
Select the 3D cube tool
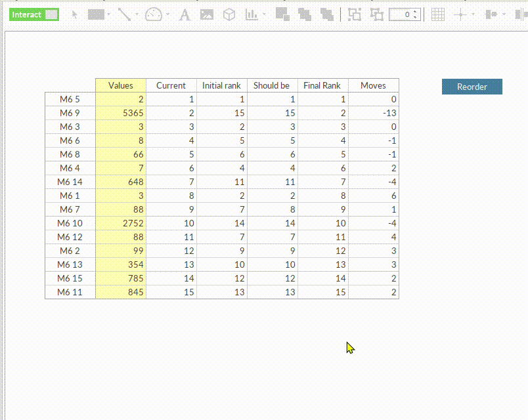230,14
